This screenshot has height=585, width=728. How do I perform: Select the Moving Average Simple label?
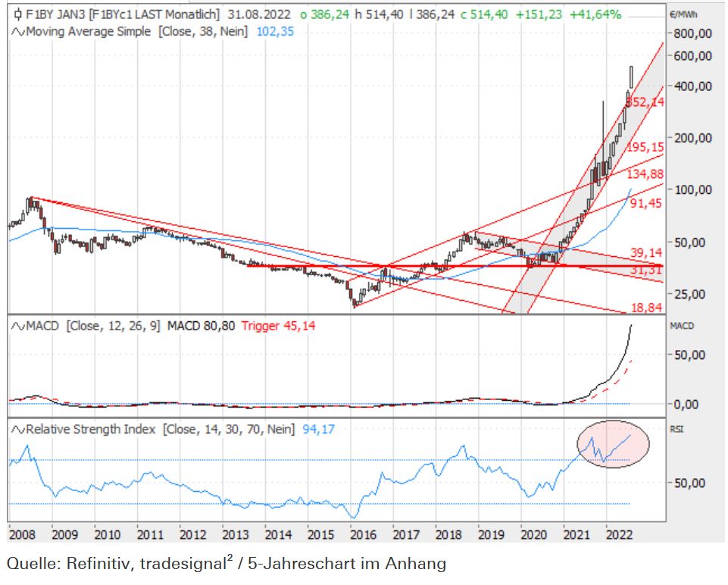[89, 32]
